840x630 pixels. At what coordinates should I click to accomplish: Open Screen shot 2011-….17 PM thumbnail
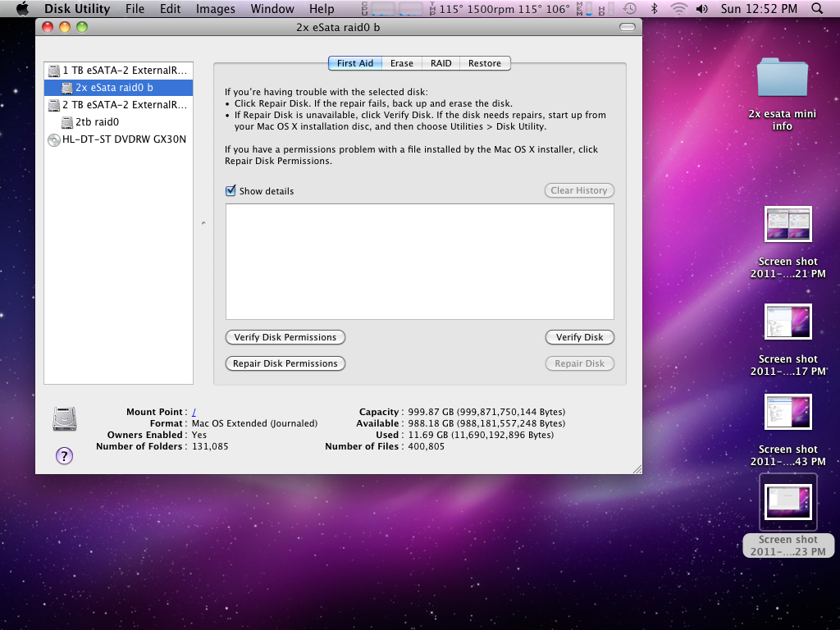pyautogui.click(x=788, y=322)
